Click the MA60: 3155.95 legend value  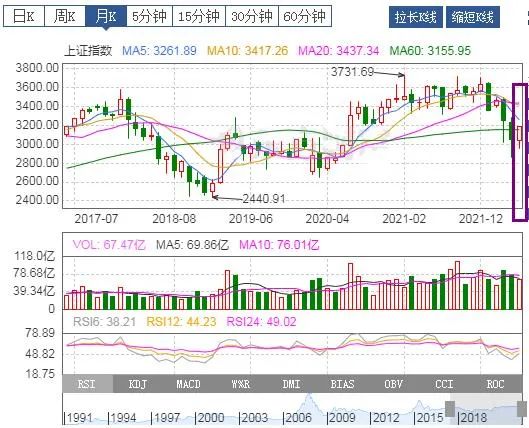pyautogui.click(x=430, y=51)
